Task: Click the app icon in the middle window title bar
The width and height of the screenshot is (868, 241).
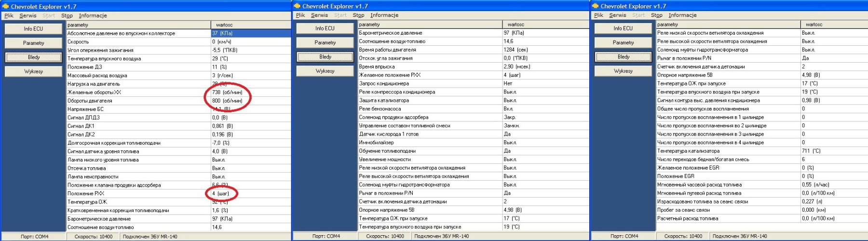Action: point(297,6)
